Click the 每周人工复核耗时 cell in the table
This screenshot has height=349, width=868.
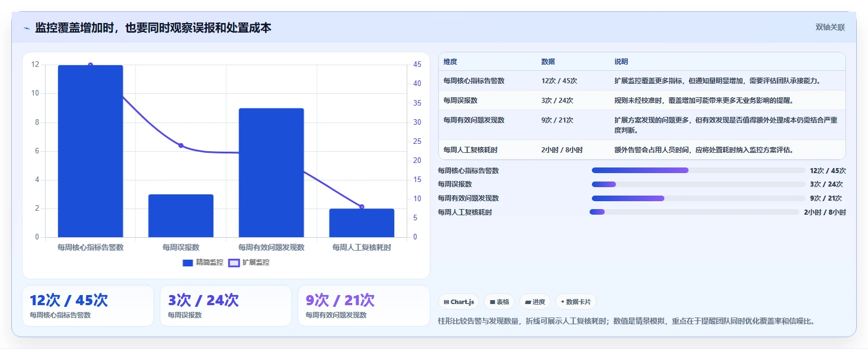470,150
